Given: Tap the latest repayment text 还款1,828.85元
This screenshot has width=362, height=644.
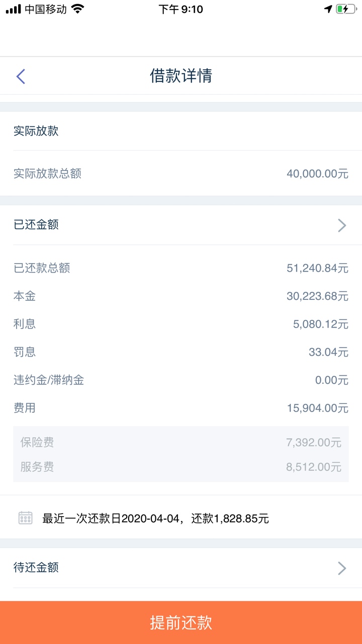Looking at the screenshot, I should pos(230,518).
